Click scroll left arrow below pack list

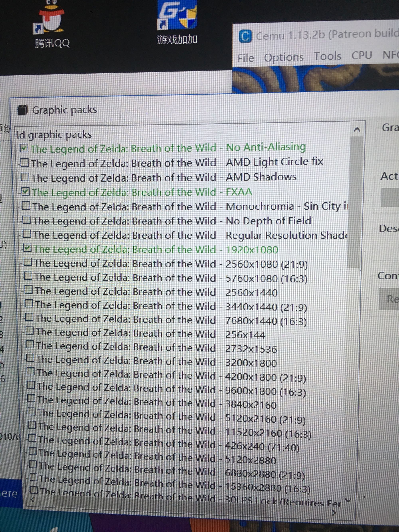[x=33, y=500]
